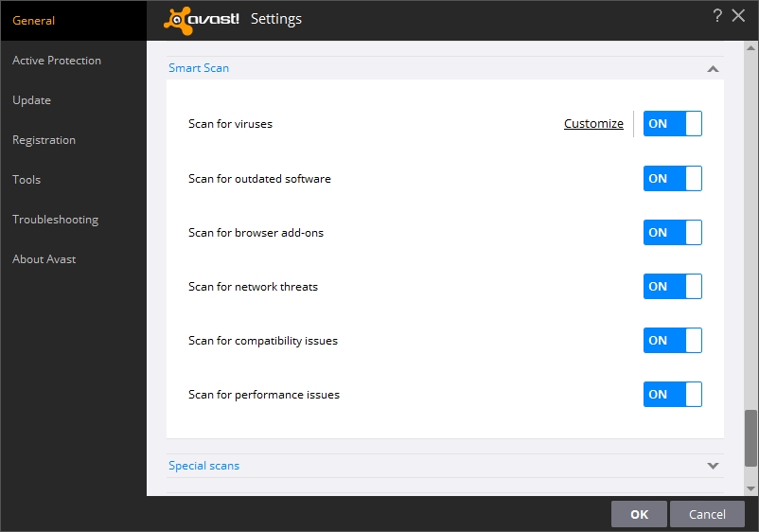Image resolution: width=759 pixels, height=532 pixels.
Task: Click the vertical scrollbar thumb
Action: [x=751, y=437]
